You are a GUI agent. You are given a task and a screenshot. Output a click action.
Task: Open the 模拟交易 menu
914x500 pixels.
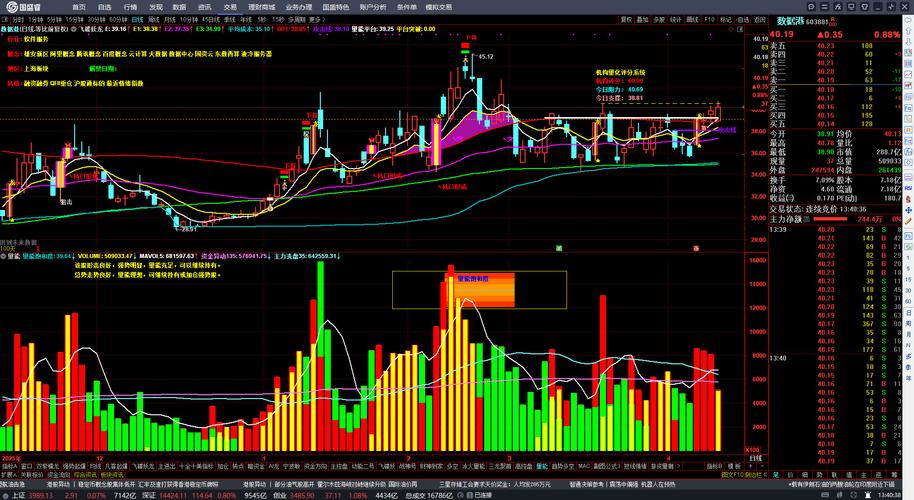click(439, 7)
